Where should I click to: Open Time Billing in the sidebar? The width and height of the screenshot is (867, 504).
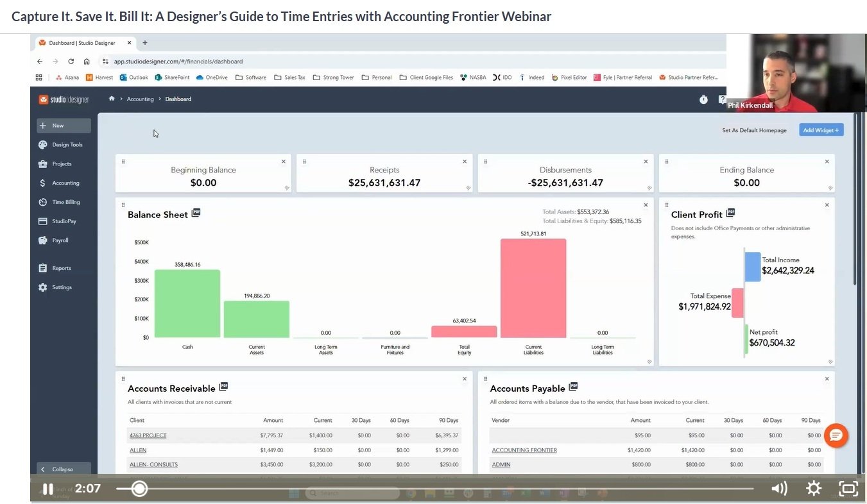click(x=65, y=202)
